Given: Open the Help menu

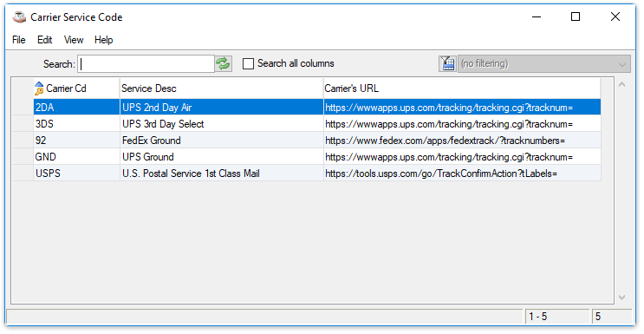Looking at the screenshot, I should [103, 40].
